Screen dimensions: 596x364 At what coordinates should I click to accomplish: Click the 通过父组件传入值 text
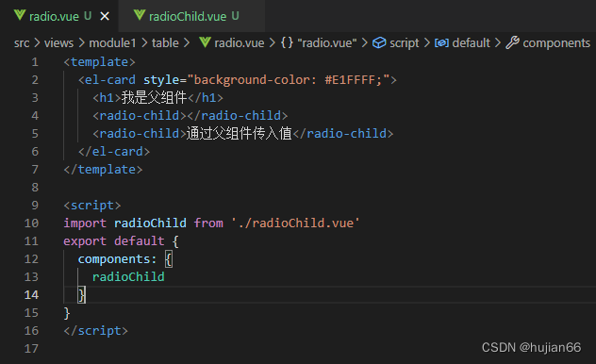[240, 133]
